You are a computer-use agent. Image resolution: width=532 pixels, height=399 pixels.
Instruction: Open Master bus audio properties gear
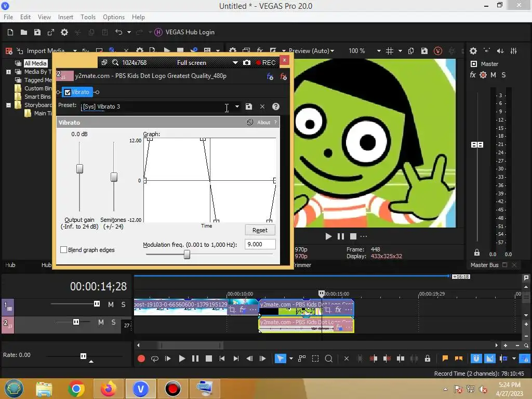[x=473, y=51]
